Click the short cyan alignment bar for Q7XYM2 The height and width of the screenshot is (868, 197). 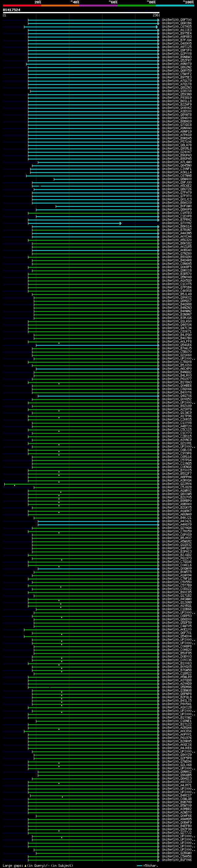coord(74,223)
